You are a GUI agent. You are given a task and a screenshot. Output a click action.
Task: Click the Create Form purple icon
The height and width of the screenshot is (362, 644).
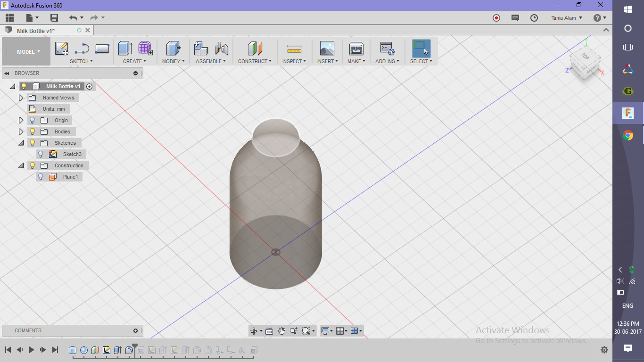[145, 49]
